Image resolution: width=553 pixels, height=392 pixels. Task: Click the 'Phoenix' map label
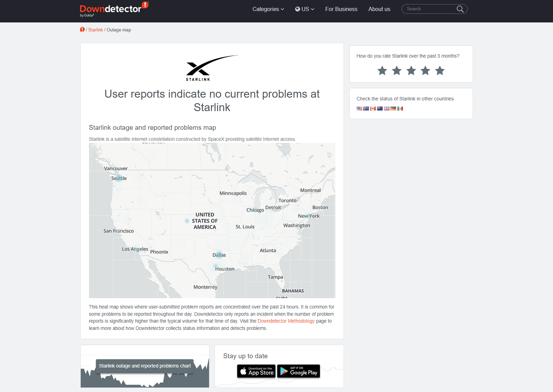[x=159, y=252]
